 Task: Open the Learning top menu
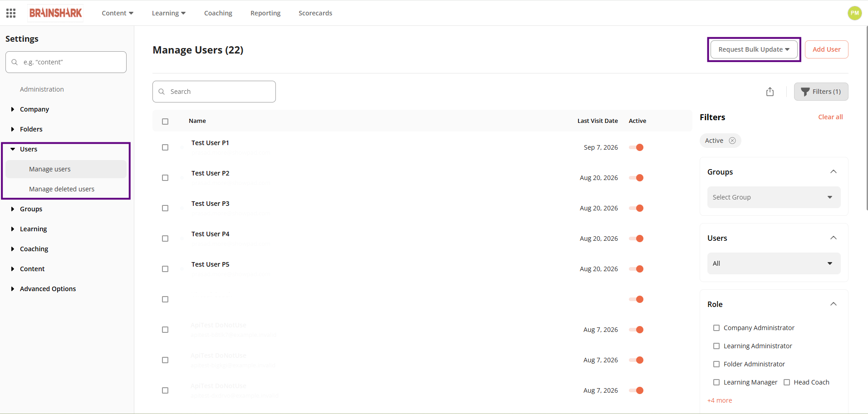point(169,13)
